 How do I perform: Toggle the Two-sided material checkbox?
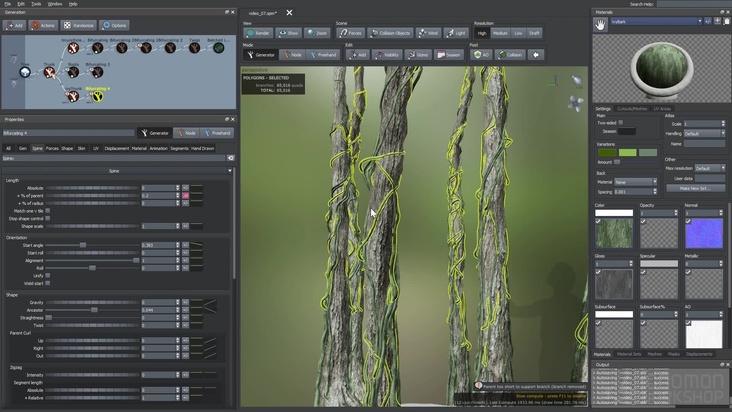[620, 123]
